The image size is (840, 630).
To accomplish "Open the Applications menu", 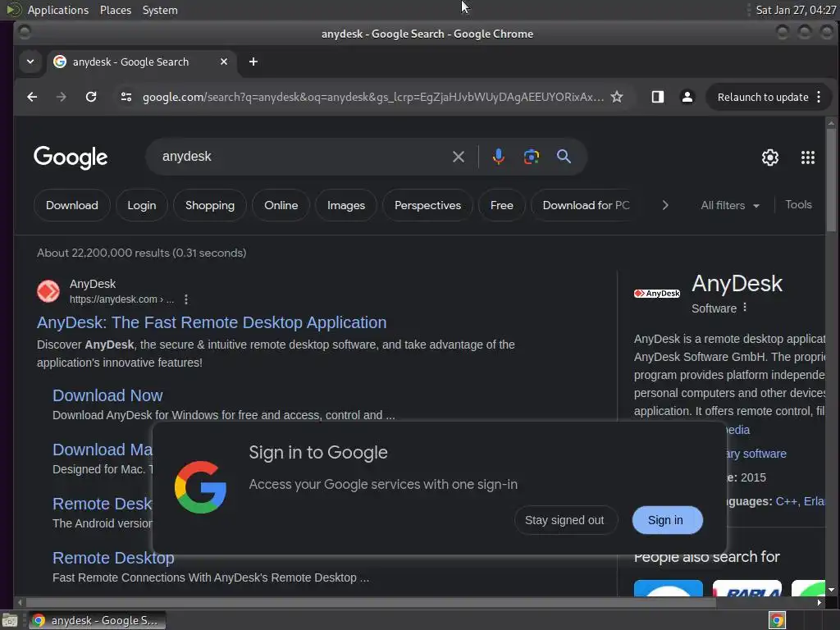I will coord(58,10).
